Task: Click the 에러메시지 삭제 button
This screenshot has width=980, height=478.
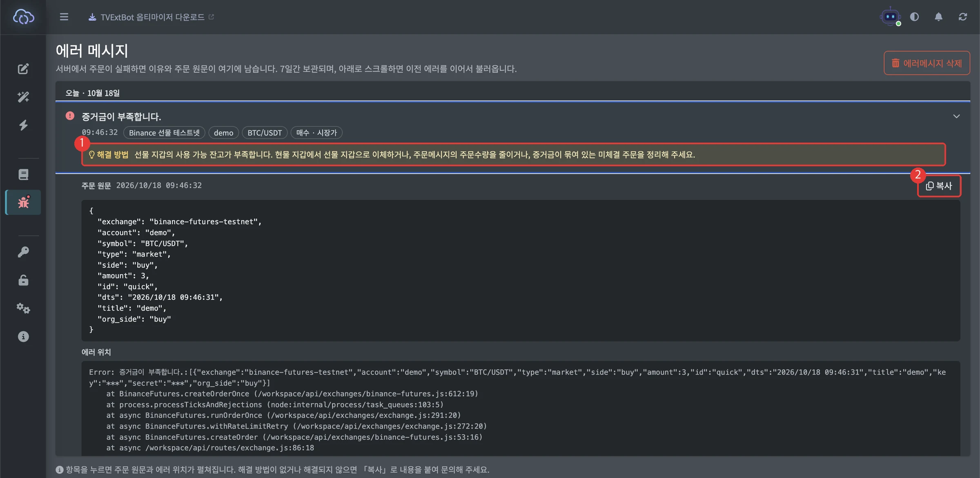Action: 927,63
